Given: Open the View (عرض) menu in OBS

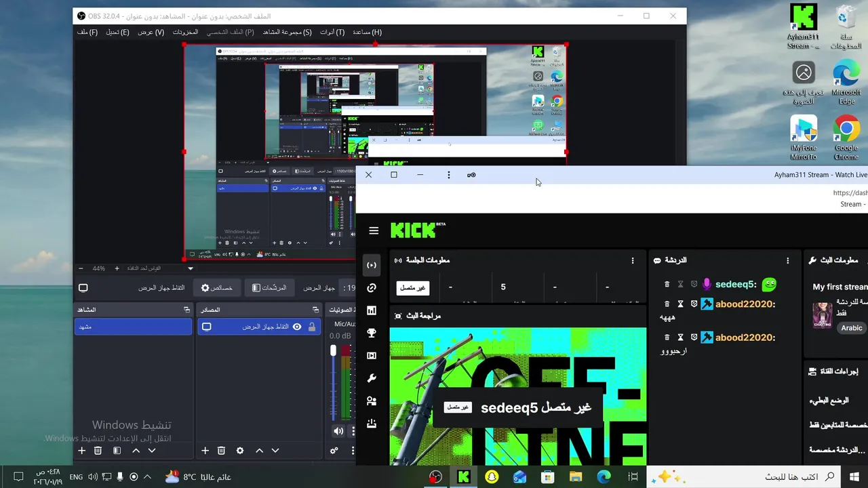Looking at the screenshot, I should pos(151,32).
